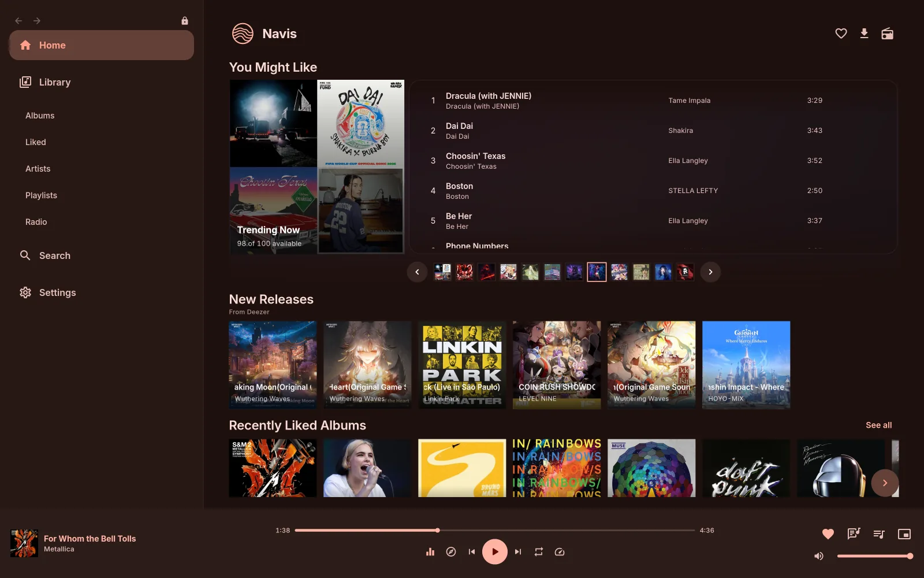This screenshot has width=924, height=578.
Task: Open Search in the sidebar
Action: click(x=102, y=255)
